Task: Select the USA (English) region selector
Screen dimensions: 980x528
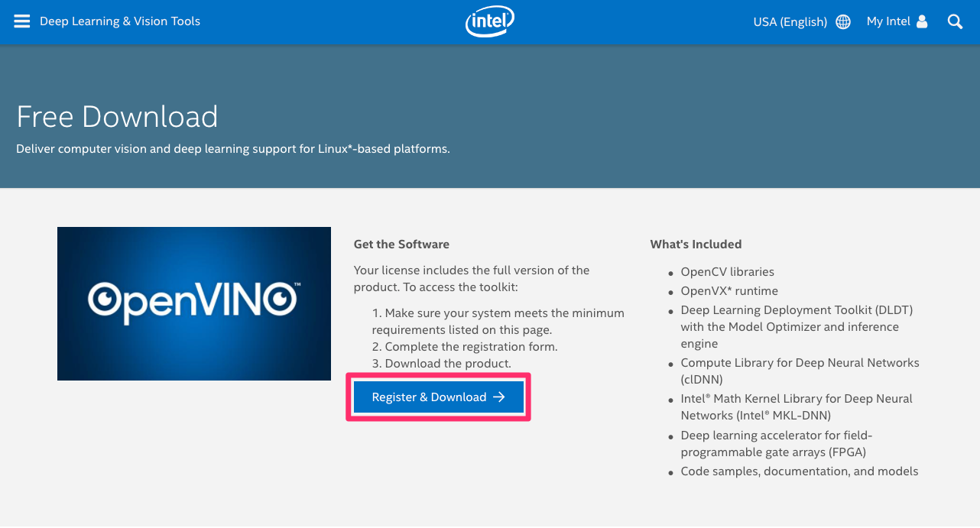Action: tap(790, 22)
